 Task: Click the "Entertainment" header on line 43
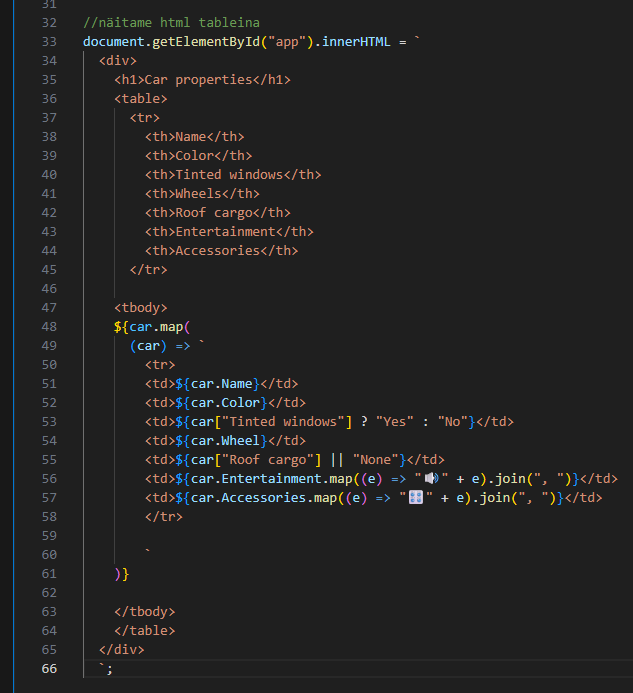pos(225,232)
